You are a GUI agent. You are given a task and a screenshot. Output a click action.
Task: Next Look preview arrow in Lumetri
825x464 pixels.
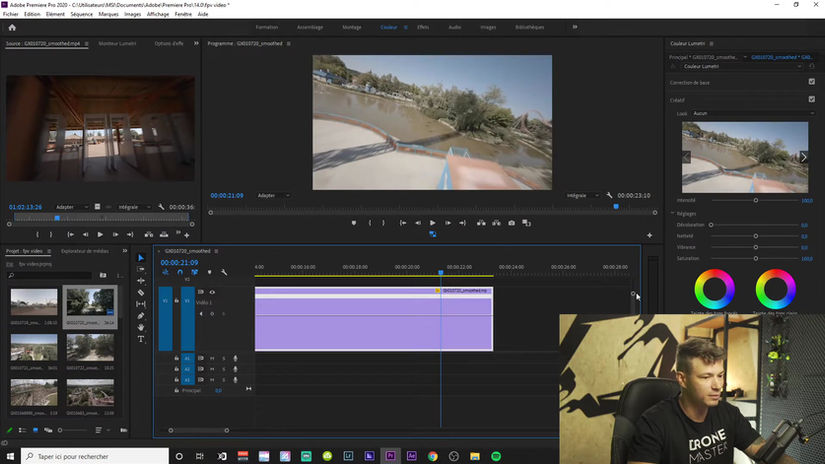[x=803, y=157]
